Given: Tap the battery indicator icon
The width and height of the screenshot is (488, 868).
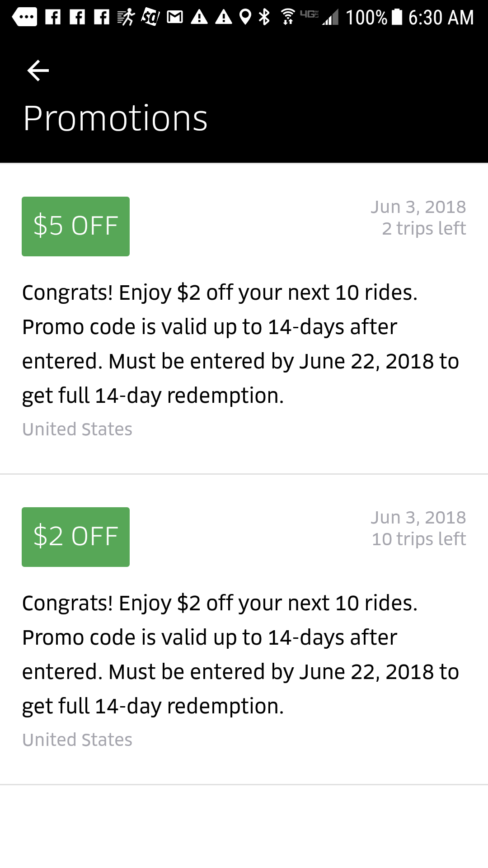Looking at the screenshot, I should (397, 17).
